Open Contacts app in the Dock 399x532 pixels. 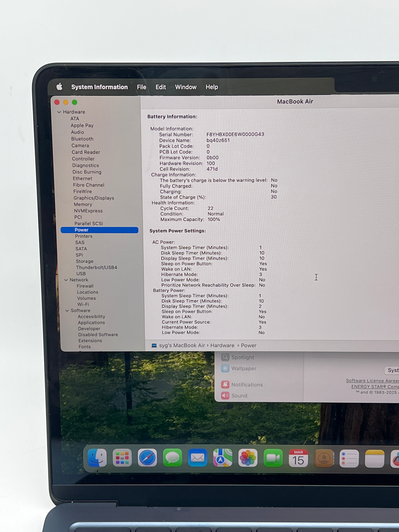tap(324, 458)
